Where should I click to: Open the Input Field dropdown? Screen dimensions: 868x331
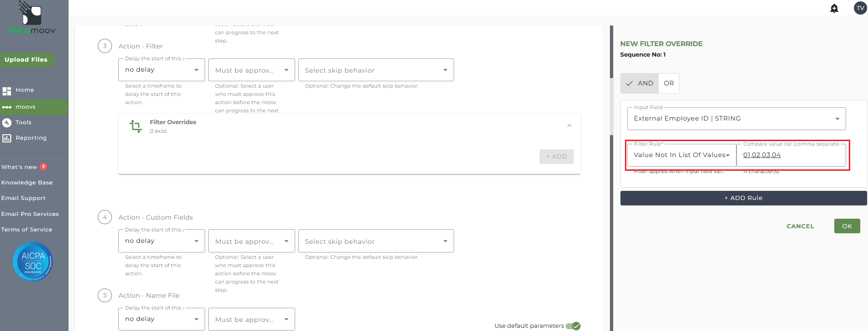[x=736, y=119]
